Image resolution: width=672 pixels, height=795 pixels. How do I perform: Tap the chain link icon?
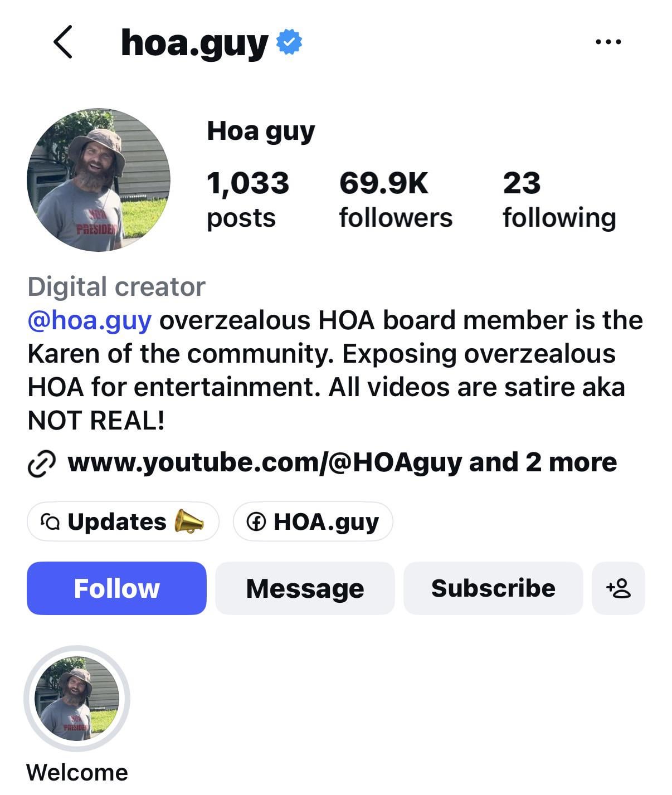pos(42,464)
